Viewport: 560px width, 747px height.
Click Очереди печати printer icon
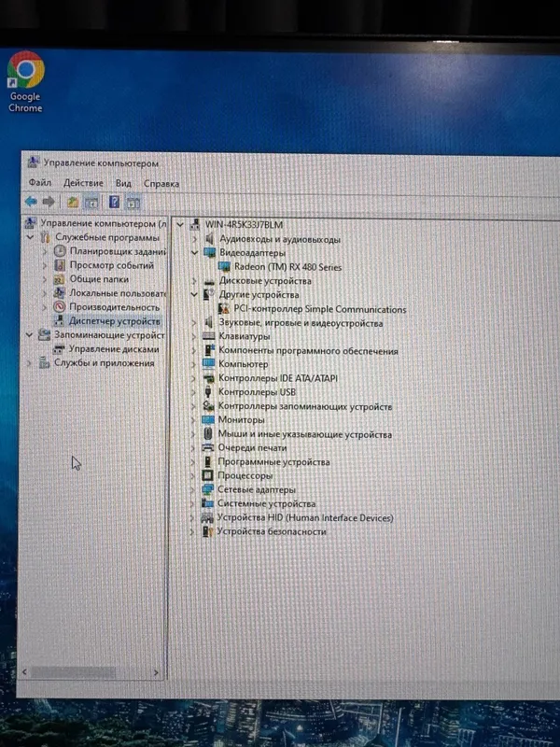(207, 448)
